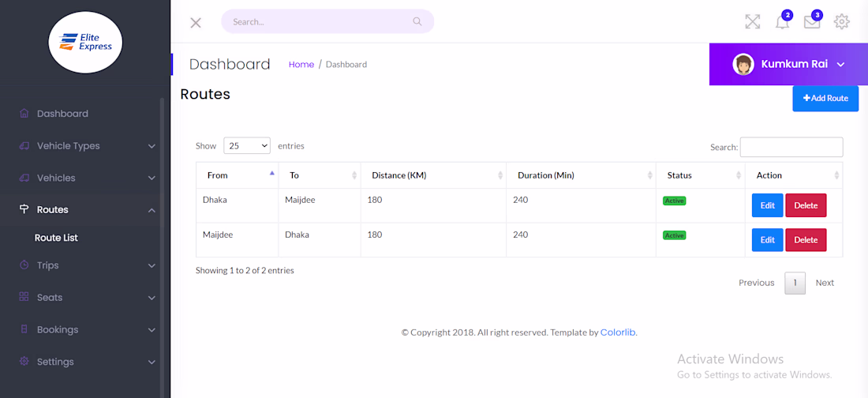This screenshot has height=398, width=868.
Task: Go to Dashboard in the sidebar
Action: pos(62,114)
